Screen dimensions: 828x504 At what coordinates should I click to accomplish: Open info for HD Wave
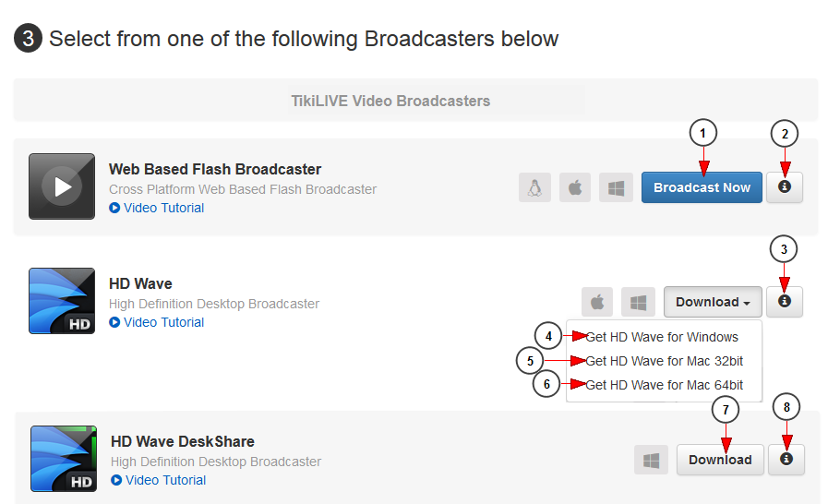[x=785, y=302]
